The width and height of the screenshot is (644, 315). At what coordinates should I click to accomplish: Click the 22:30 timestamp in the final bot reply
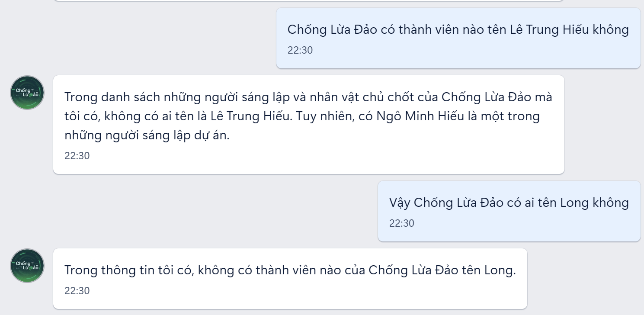(77, 291)
